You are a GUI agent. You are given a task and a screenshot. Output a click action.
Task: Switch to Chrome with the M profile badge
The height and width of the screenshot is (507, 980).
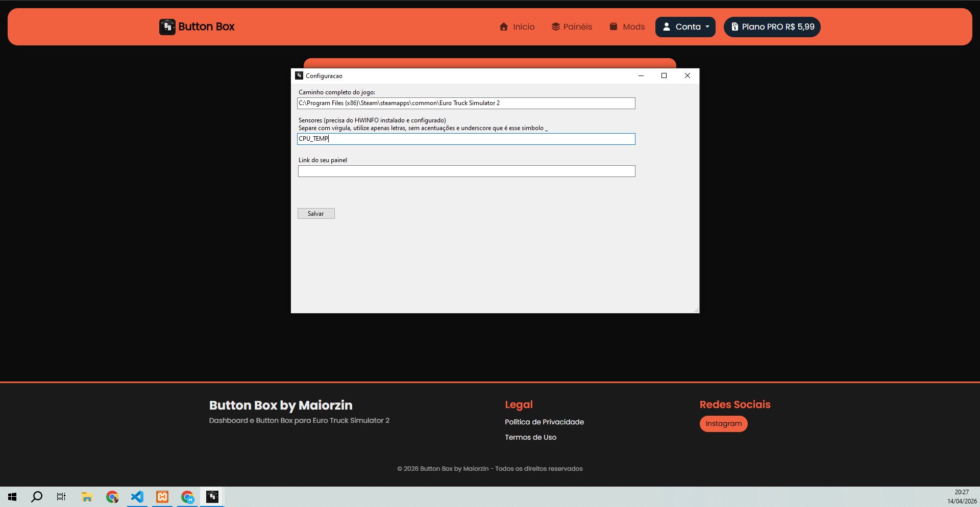(187, 497)
